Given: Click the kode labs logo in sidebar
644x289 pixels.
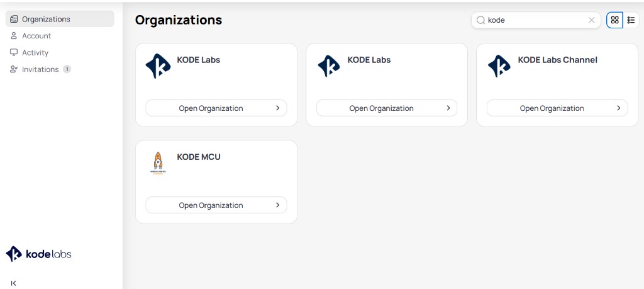Looking at the screenshot, I should (38, 254).
